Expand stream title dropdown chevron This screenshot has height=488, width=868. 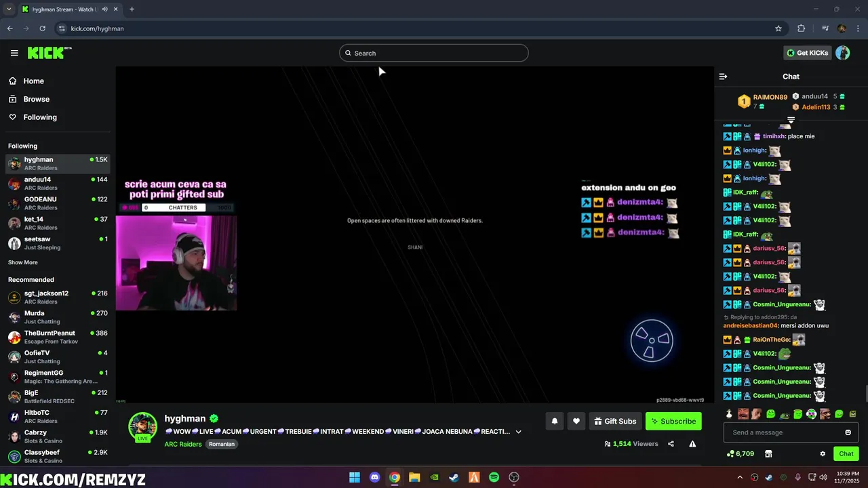coord(519,432)
